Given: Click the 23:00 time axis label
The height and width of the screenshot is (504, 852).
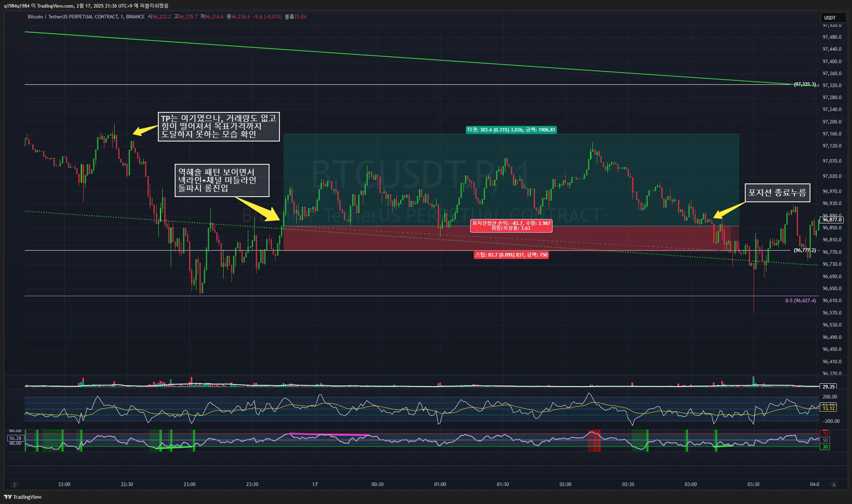Looking at the screenshot, I should point(190,484).
